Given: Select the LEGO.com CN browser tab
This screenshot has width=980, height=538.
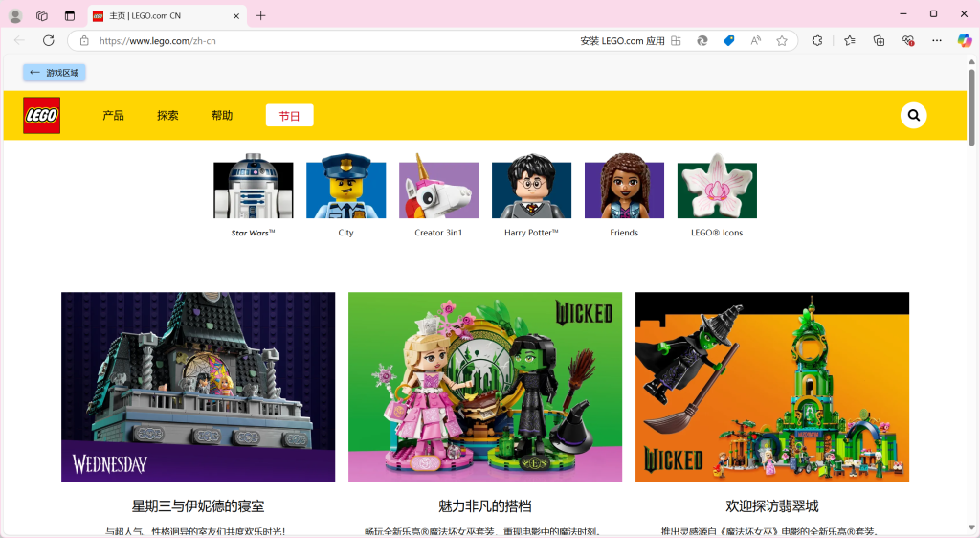Looking at the screenshot, I should 167,16.
